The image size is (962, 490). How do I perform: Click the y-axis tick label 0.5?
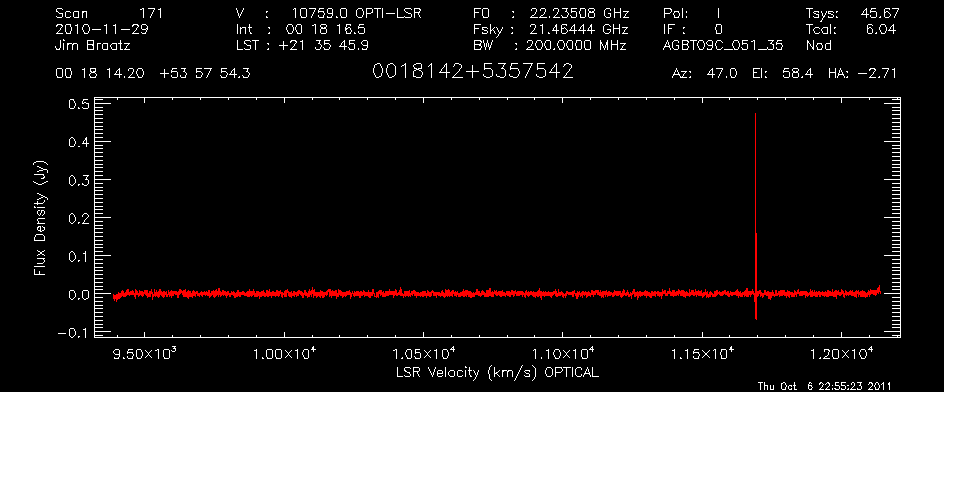pyautogui.click(x=79, y=105)
